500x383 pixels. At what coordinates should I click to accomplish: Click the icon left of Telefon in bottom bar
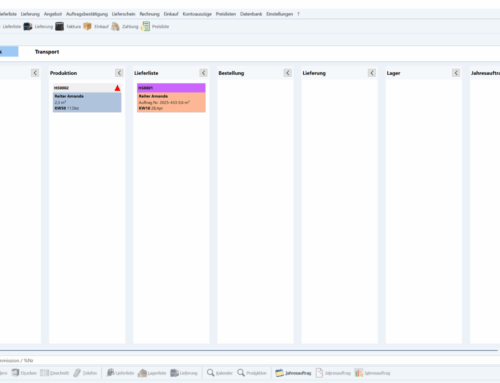tap(44, 373)
